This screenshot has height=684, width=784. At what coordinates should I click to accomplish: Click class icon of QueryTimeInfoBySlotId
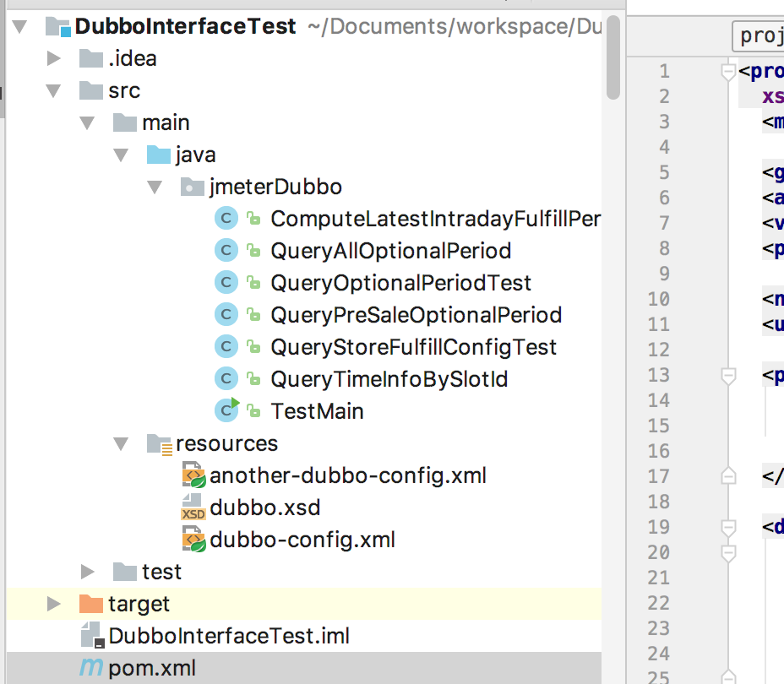click(x=226, y=378)
